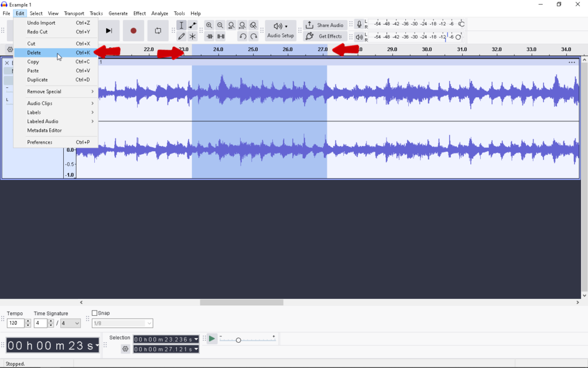The image size is (588, 368).
Task: Select the Draw pencil tool
Action: [181, 36]
